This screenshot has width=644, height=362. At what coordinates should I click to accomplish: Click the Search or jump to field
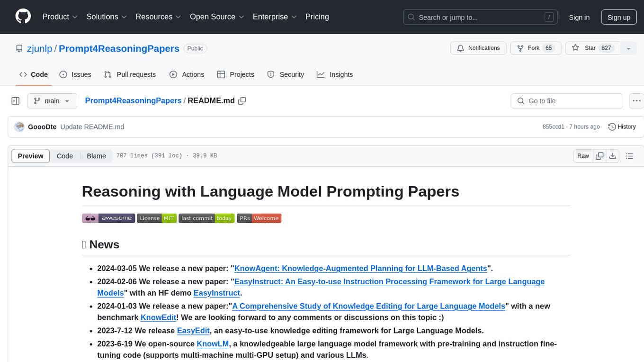[x=481, y=17]
